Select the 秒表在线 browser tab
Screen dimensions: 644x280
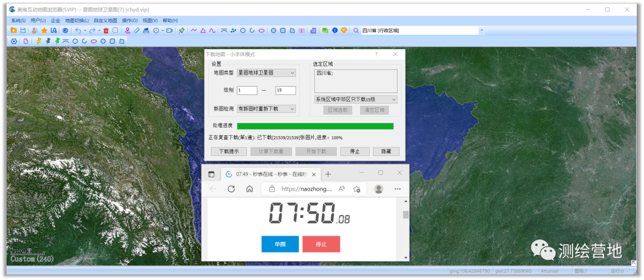pyautogui.click(x=271, y=174)
